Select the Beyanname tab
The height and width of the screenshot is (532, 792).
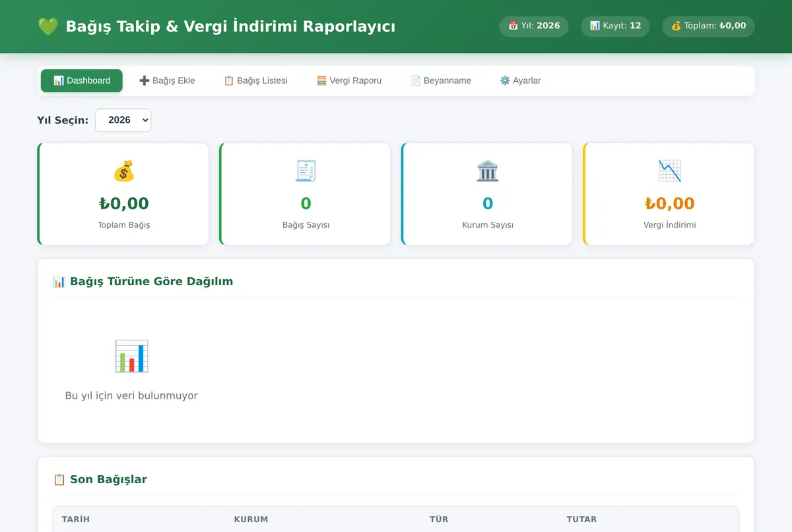(441, 81)
